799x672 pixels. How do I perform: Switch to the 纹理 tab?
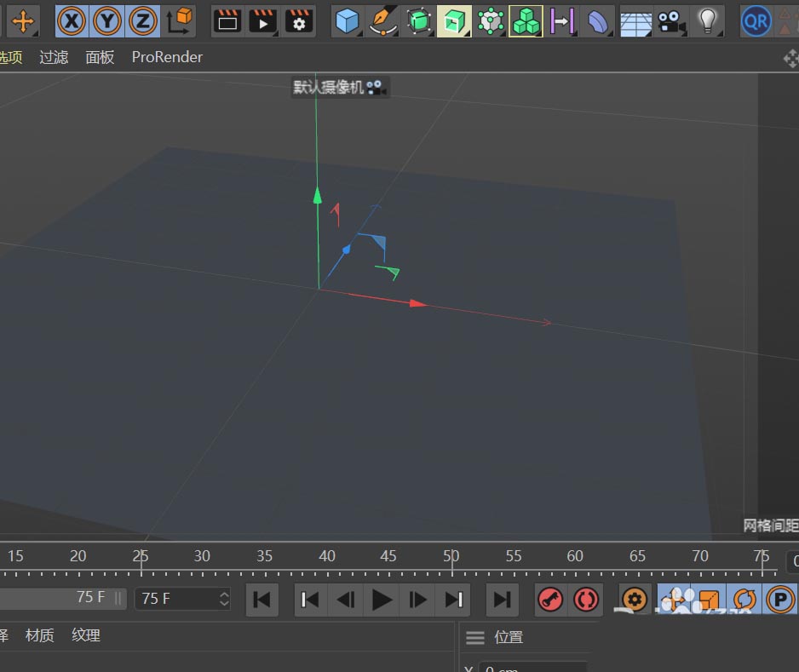pos(85,636)
